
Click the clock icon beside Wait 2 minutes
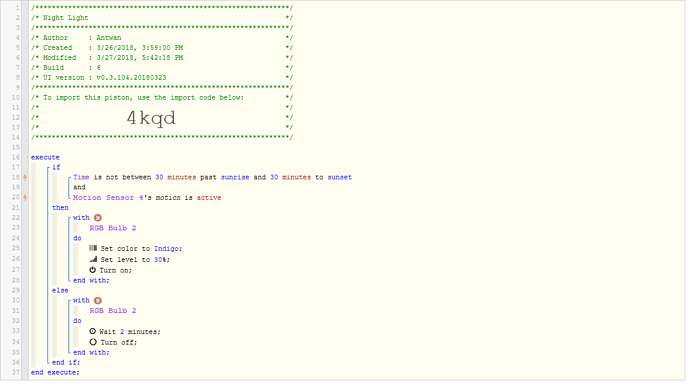click(x=93, y=331)
